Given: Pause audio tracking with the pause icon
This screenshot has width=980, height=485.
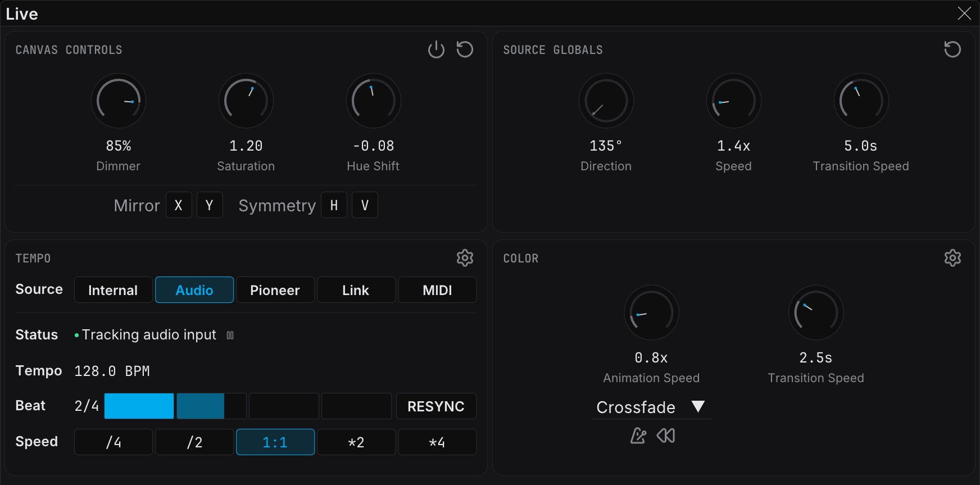Looking at the screenshot, I should 230,336.
